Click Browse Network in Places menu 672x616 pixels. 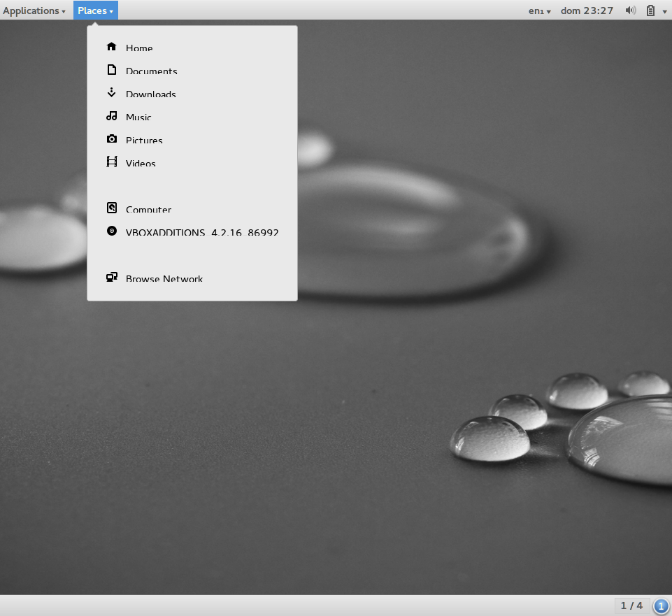(x=164, y=278)
